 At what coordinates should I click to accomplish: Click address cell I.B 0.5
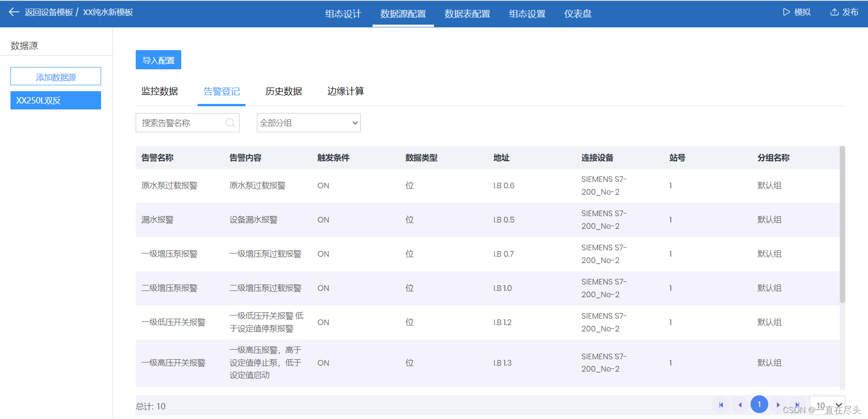[x=504, y=220]
